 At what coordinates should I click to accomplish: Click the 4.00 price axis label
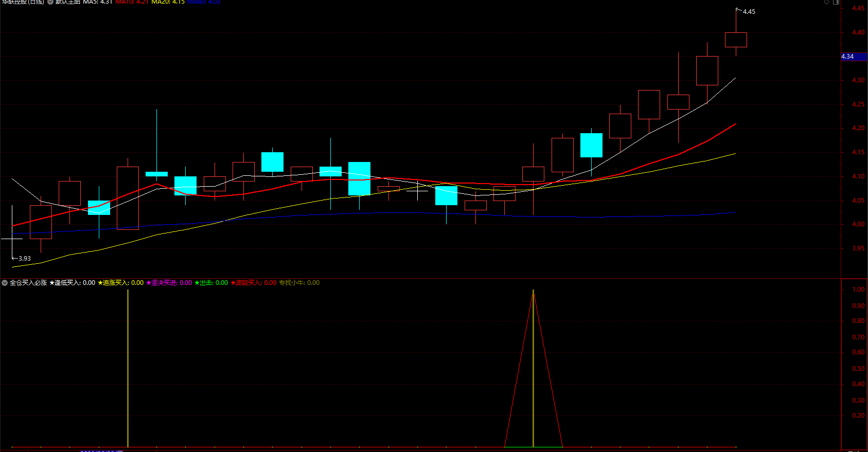click(x=858, y=224)
